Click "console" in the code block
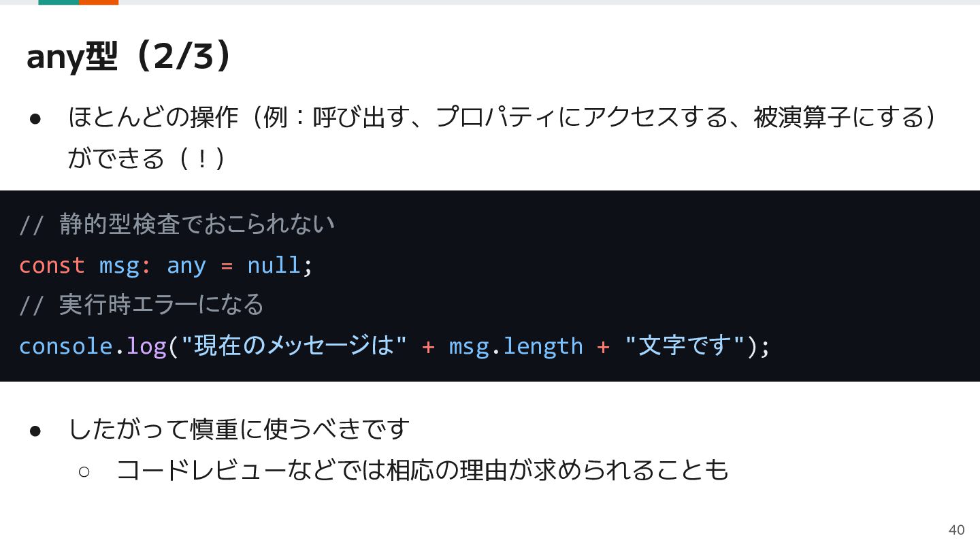980x551 pixels. pyautogui.click(x=65, y=346)
